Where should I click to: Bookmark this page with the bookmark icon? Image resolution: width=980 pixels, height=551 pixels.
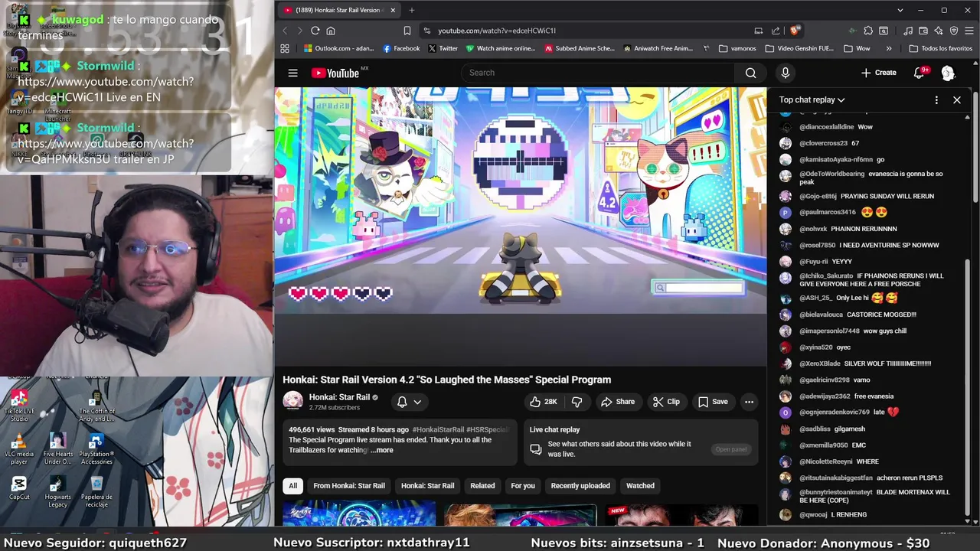pyautogui.click(x=407, y=31)
